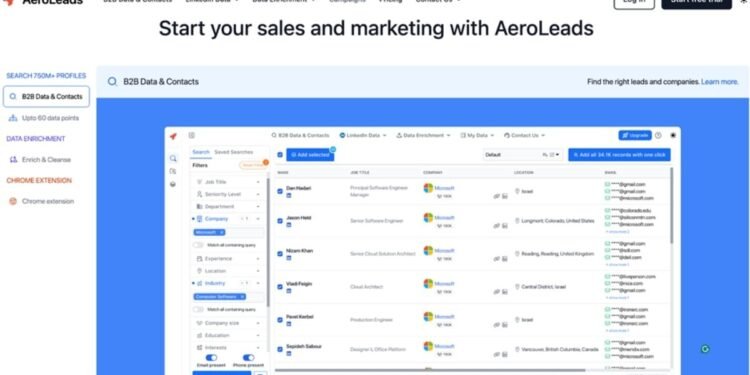Select B2B Data & Contacts in left sidebar
Image resolution: width=750 pixels, height=375 pixels.
[46, 97]
